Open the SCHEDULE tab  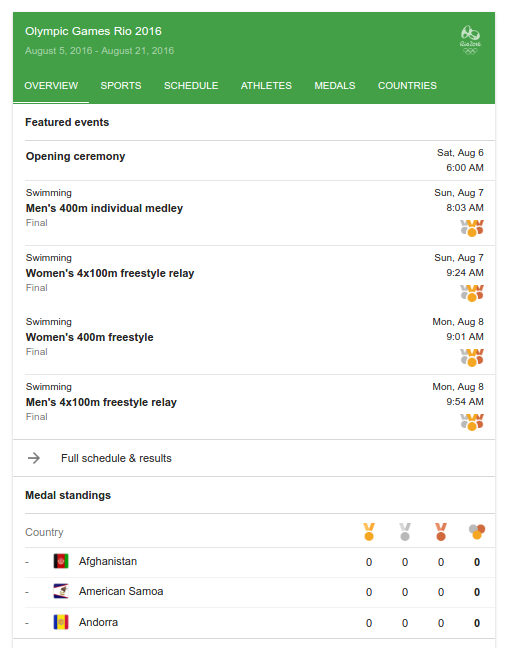191,86
